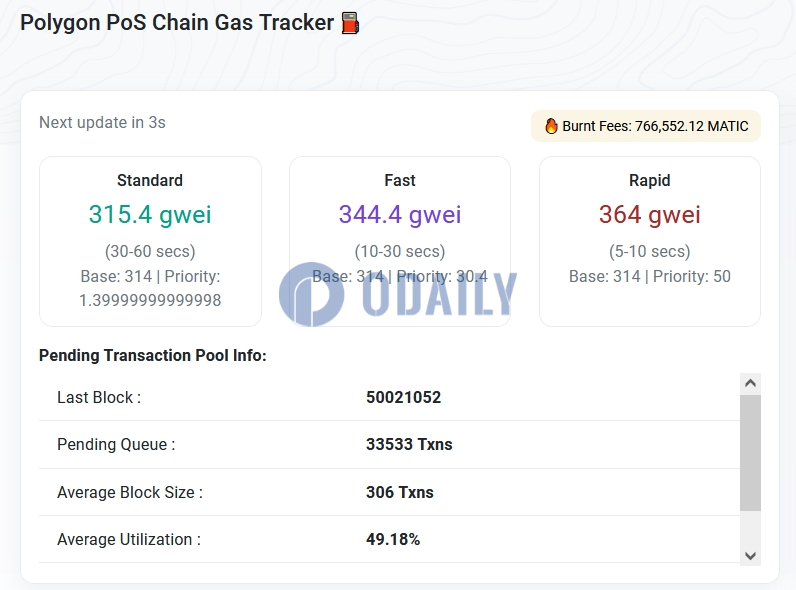This screenshot has height=590, width=796.
Task: Click the Average Block Size 306 Txns value
Action: [x=400, y=492]
